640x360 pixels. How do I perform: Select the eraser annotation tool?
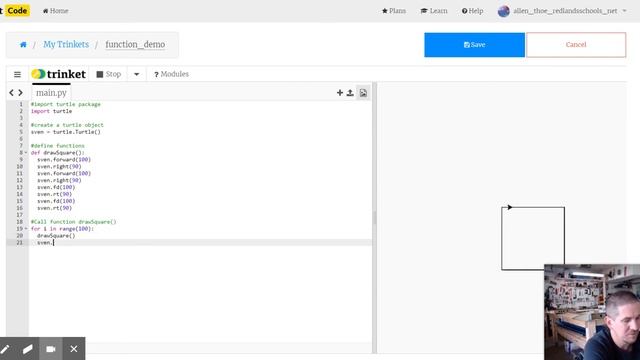(27, 349)
